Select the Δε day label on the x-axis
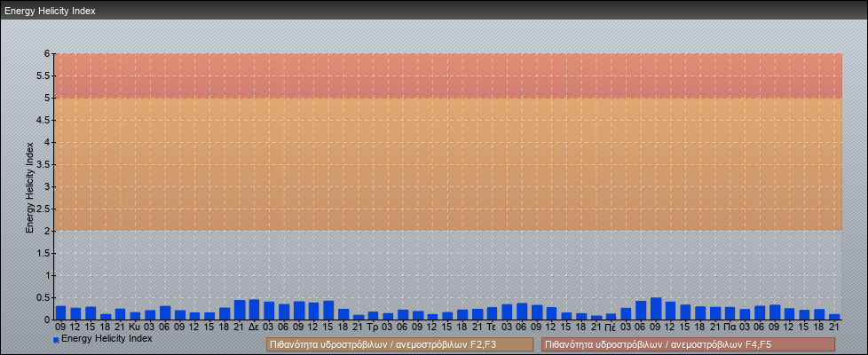This screenshot has height=355, width=868. (x=254, y=327)
